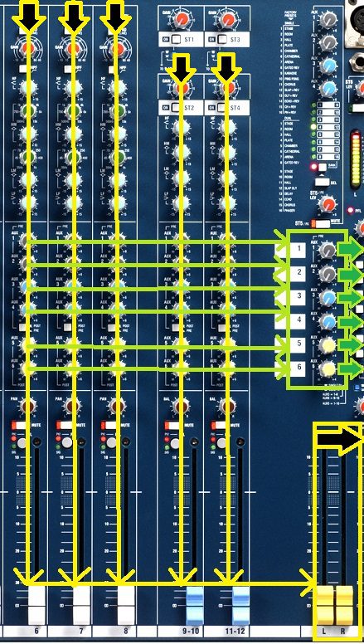Click the channel 7 white fader
The width and height of the screenshot is (364, 644).
click(x=81, y=605)
